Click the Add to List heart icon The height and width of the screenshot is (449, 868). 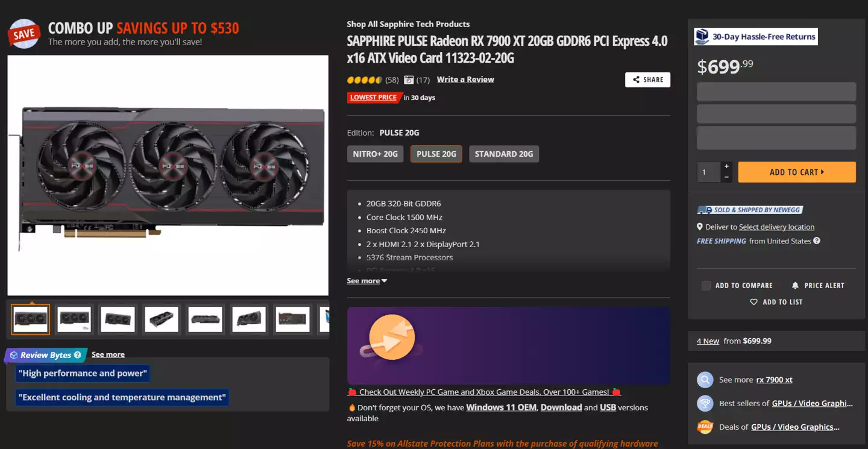click(753, 301)
